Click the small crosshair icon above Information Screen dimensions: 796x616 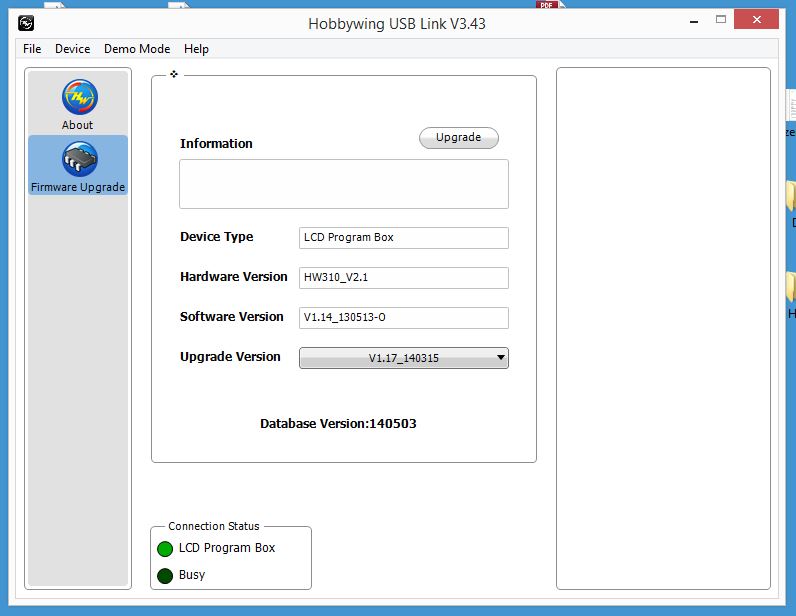coord(174,74)
